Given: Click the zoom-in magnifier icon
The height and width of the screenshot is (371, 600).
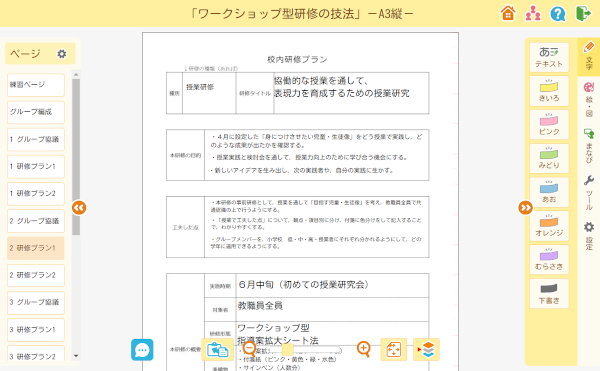Looking at the screenshot, I should tap(364, 349).
